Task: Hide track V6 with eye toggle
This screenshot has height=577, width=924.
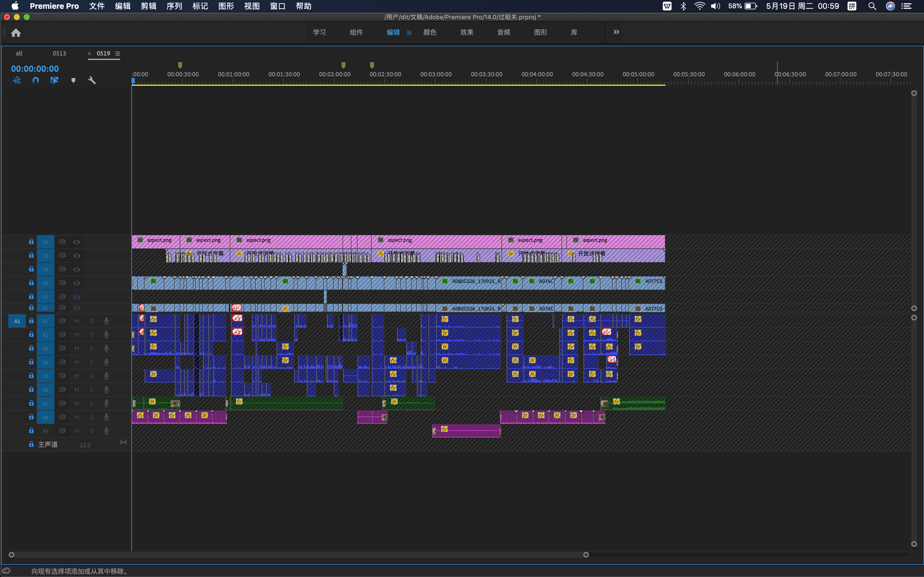Action: click(77, 242)
